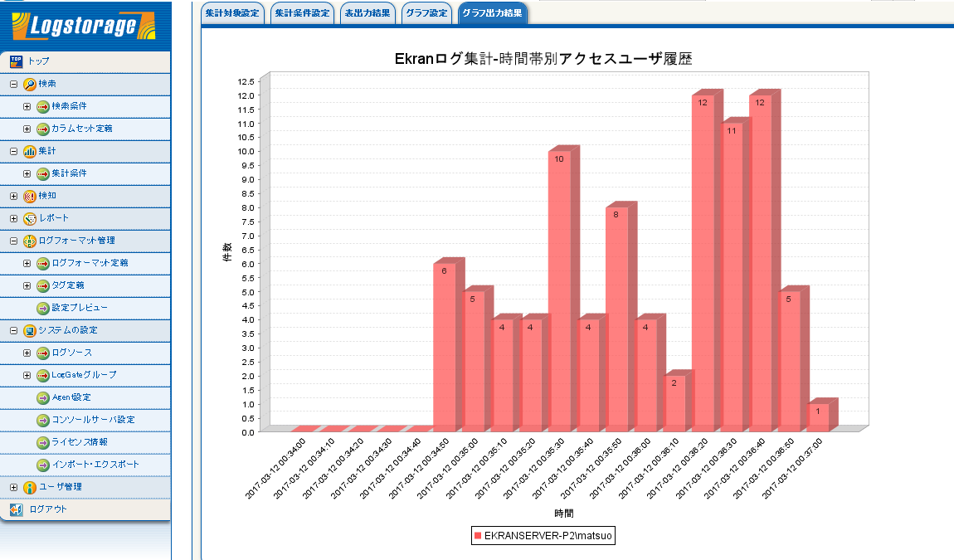Screen dimensions: 954x560
Task: Go to the 表出力結果 tab
Action: point(367,13)
